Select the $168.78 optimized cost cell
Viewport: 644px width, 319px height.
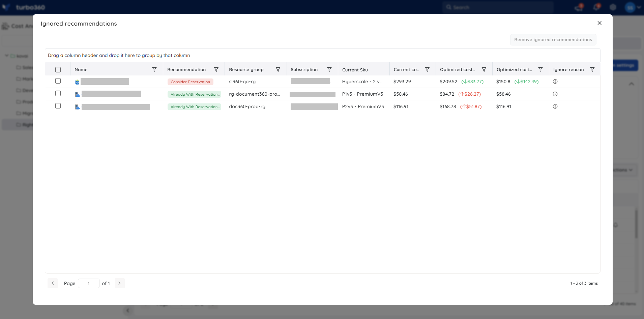point(448,106)
